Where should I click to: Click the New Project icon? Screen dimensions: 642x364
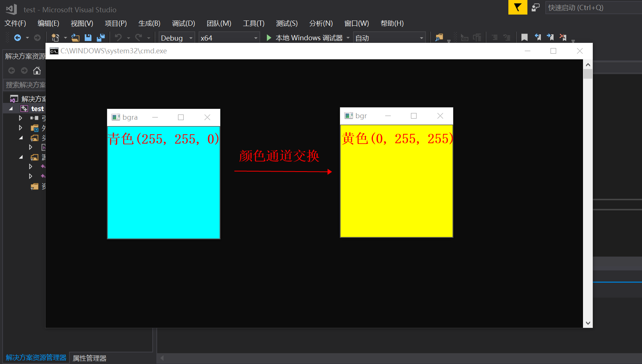point(55,38)
